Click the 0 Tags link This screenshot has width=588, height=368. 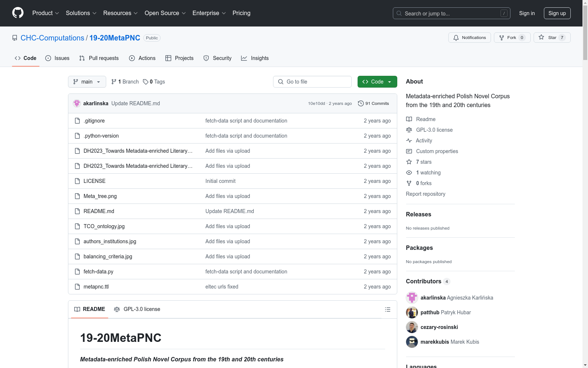(x=154, y=82)
